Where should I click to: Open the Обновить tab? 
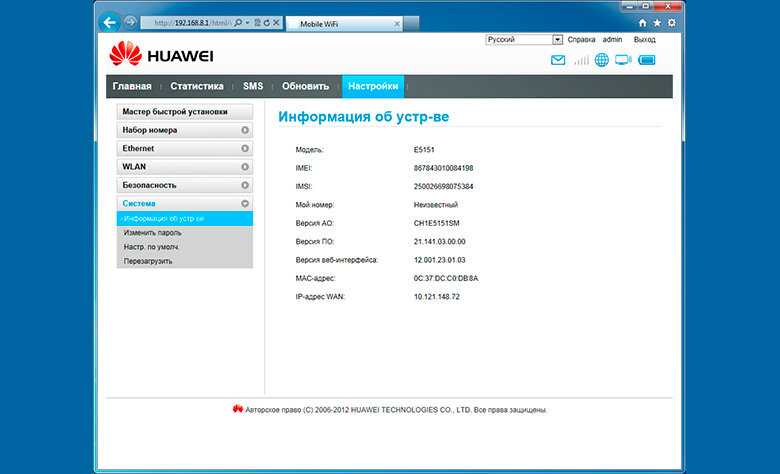tap(305, 86)
